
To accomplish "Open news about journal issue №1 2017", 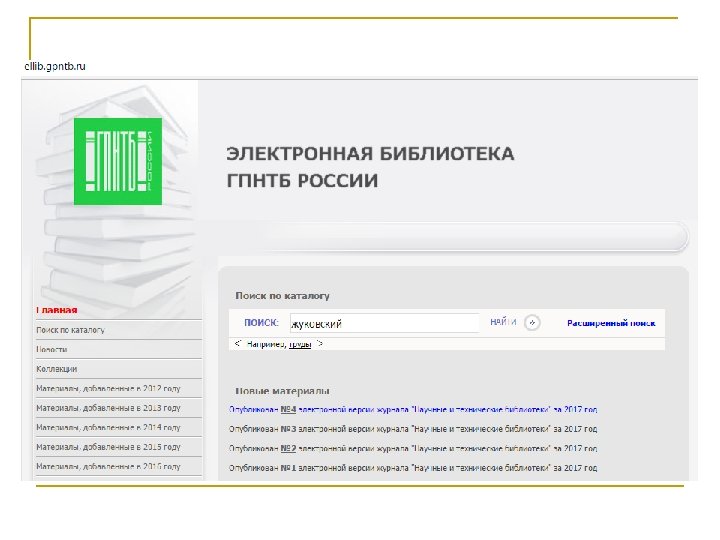I will pos(413,468).
